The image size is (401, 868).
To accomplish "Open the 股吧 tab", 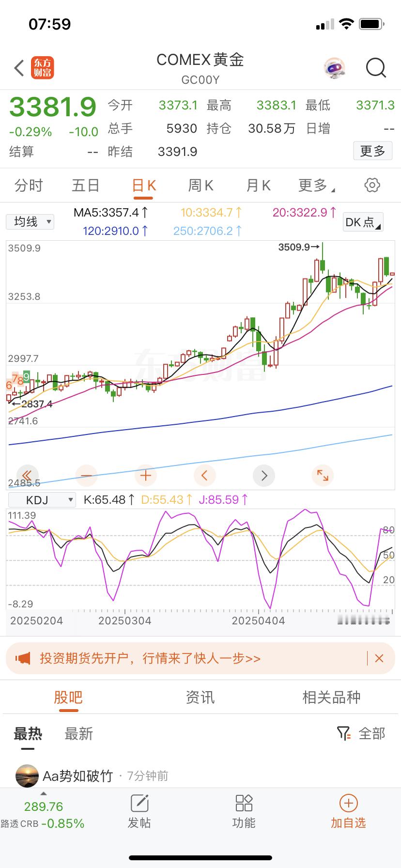I will coord(68,697).
